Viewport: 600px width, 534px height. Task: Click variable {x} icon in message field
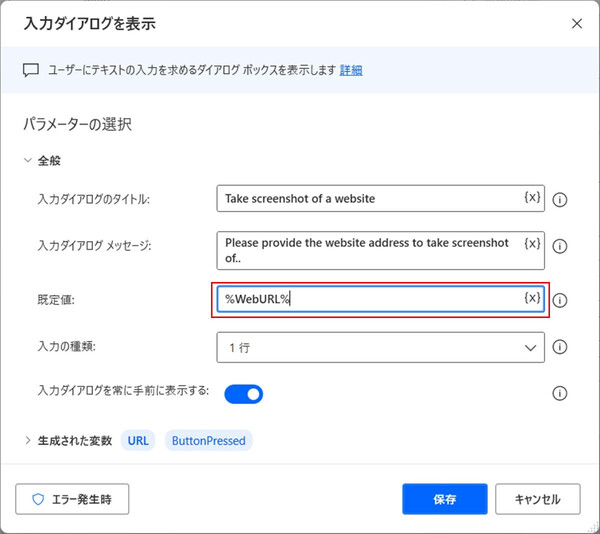(x=532, y=243)
